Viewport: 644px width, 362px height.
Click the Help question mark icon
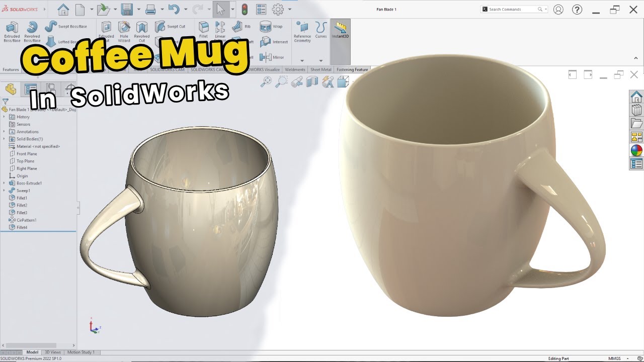pos(577,9)
